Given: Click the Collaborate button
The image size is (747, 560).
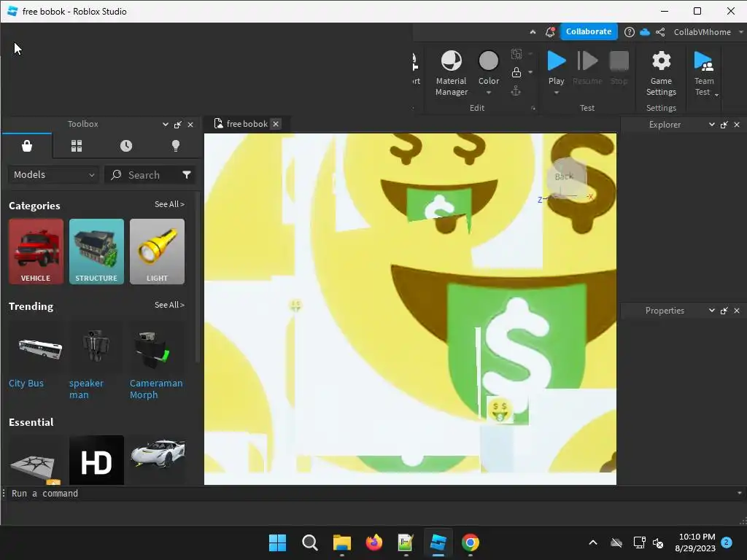Looking at the screenshot, I should click(x=589, y=31).
